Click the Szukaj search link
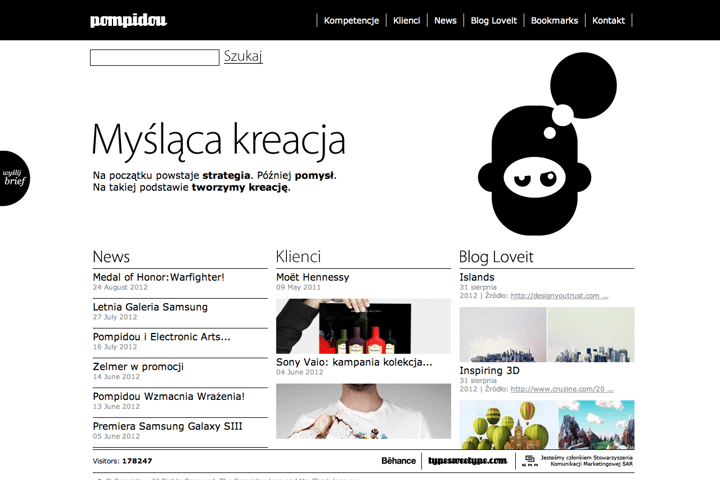The width and height of the screenshot is (720, 480). coord(243,56)
